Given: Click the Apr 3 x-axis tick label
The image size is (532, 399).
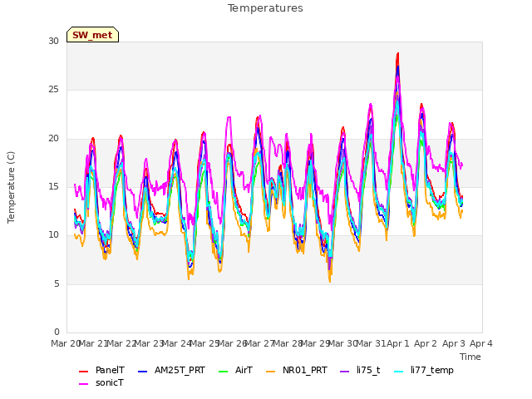Looking at the screenshot, I should click(x=453, y=343).
